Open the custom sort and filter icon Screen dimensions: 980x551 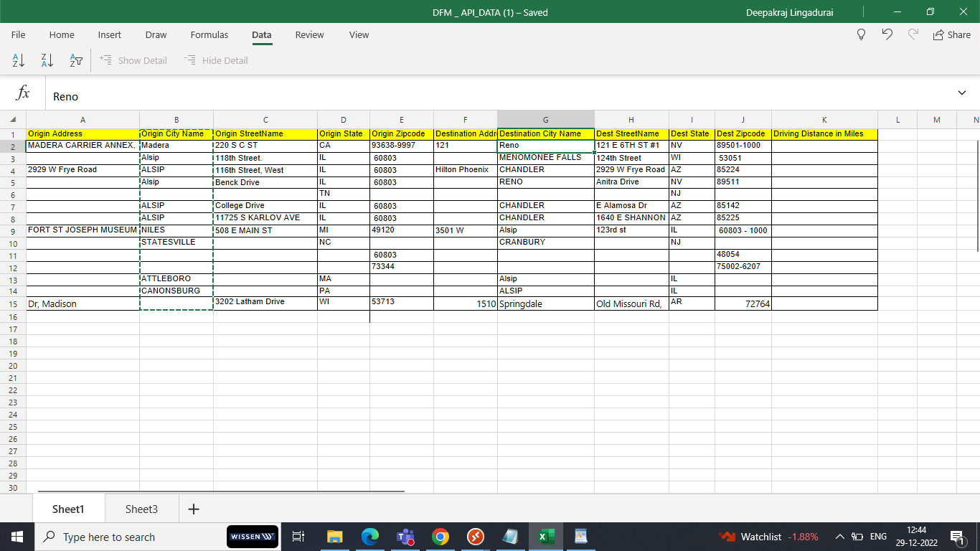click(x=76, y=60)
